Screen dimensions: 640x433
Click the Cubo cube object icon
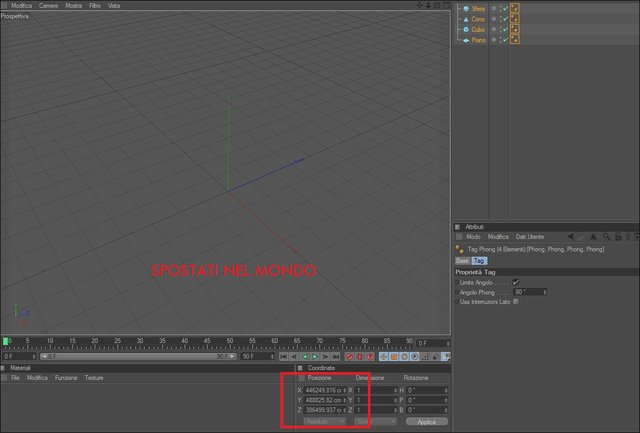tap(466, 30)
